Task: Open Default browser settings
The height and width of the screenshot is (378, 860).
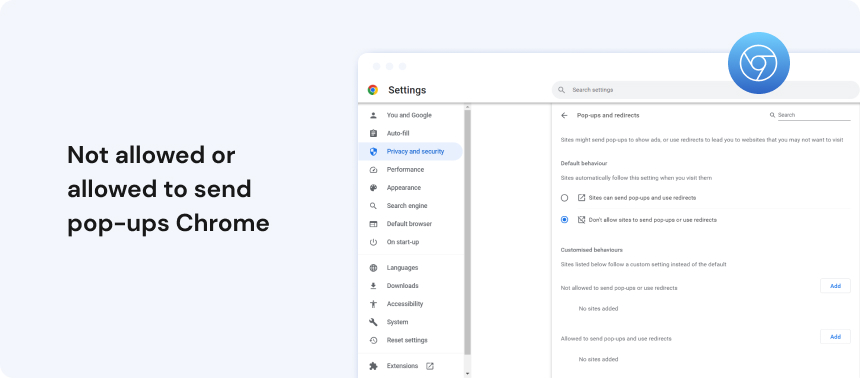Action: click(410, 224)
